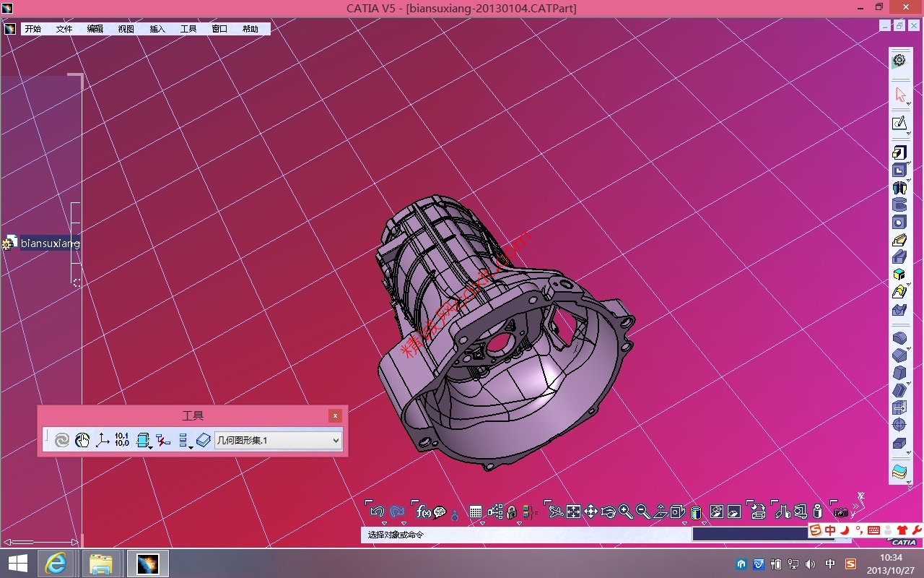924x578 pixels.
Task: Click the Isometric View box icon
Action: 677,512
